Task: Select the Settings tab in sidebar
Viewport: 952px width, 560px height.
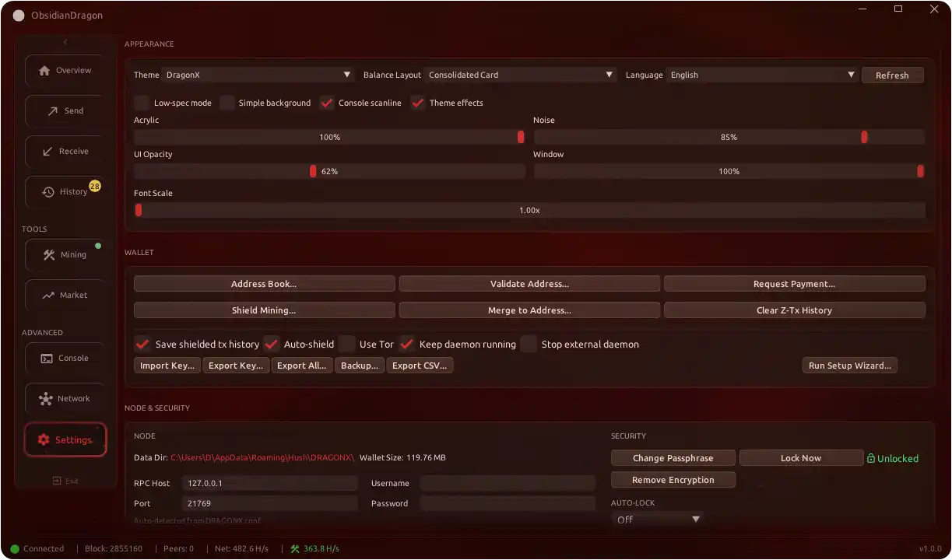Action: (65, 439)
